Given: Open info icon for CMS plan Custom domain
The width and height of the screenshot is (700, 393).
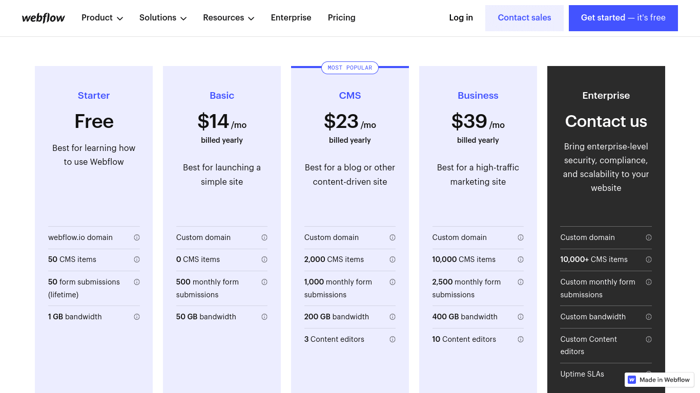Looking at the screenshot, I should tap(392, 238).
